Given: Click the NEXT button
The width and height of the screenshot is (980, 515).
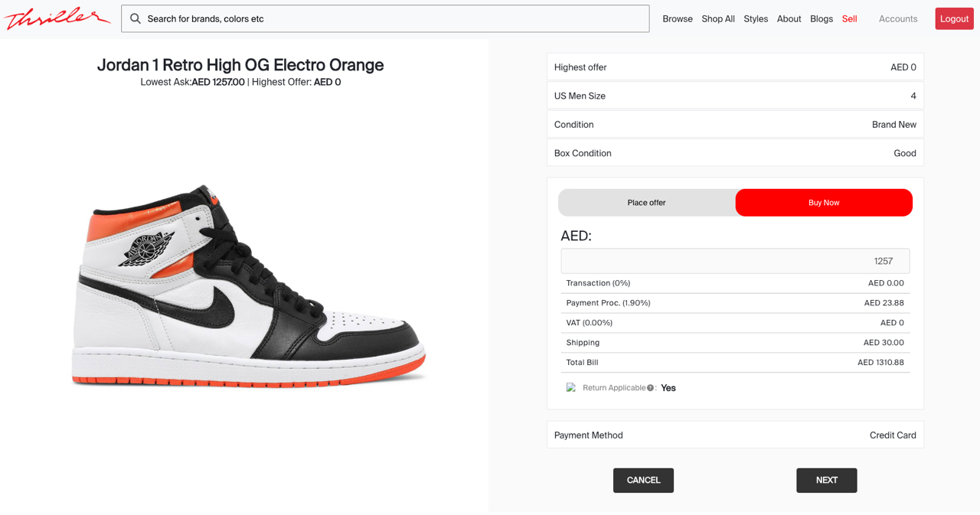Looking at the screenshot, I should [x=826, y=480].
